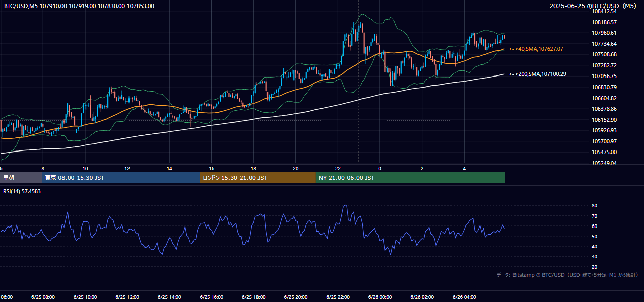This screenshot has width=644, height=302.
Task: Click price axis value 108186.57
Action: pos(604,22)
